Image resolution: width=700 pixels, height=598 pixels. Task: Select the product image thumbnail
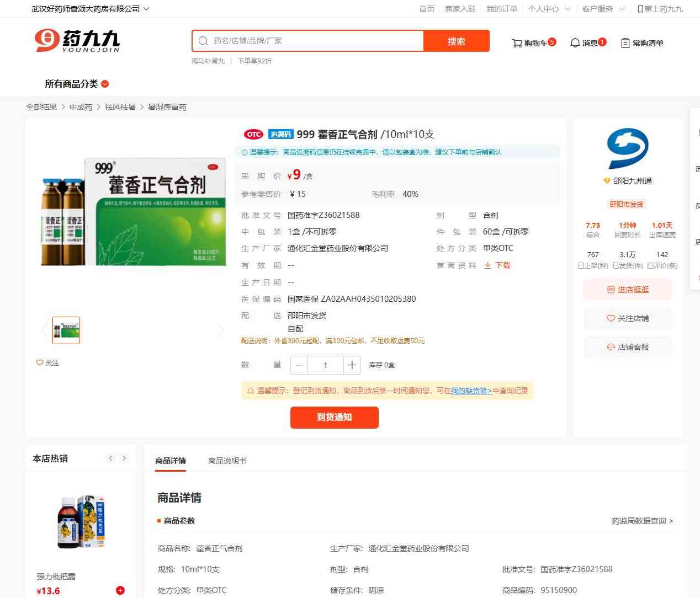66,330
